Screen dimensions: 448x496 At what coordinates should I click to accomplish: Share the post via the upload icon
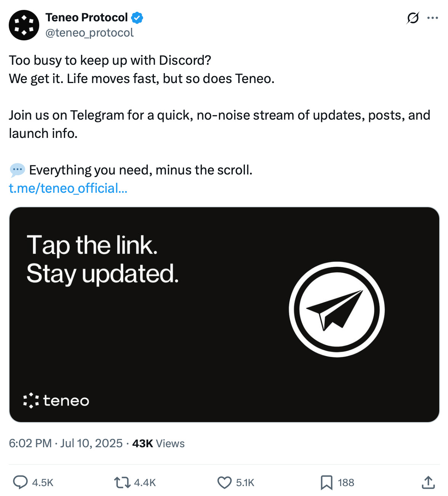428,483
